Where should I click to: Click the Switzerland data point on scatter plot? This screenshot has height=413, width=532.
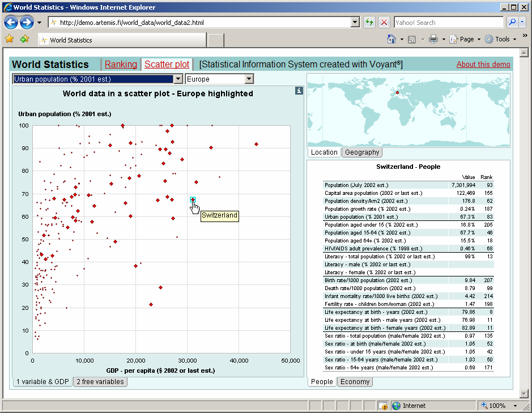tap(193, 199)
